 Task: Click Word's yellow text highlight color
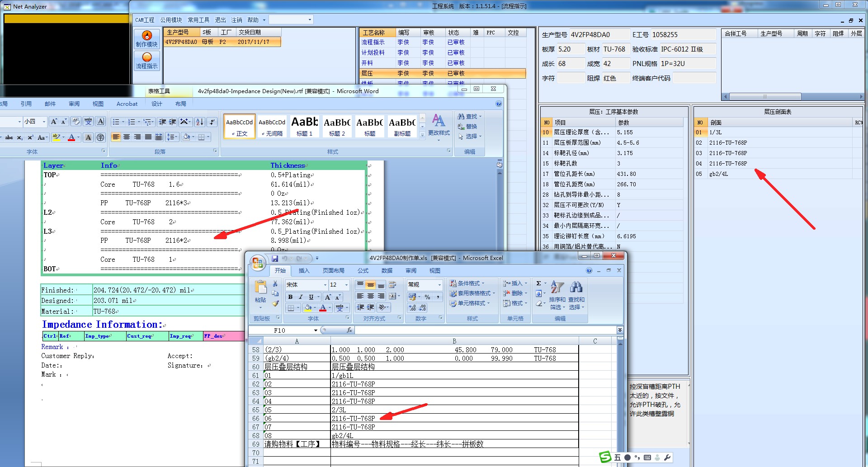[x=56, y=137]
